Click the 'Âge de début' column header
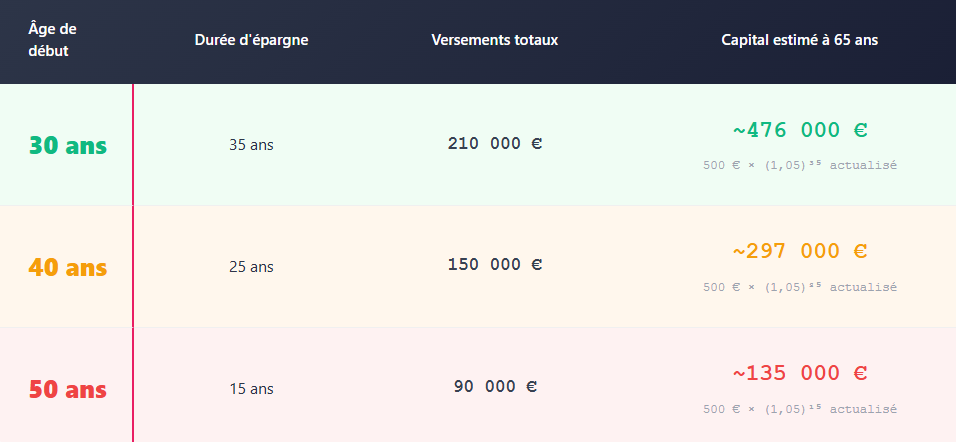This screenshot has height=442, width=956. click(52, 40)
